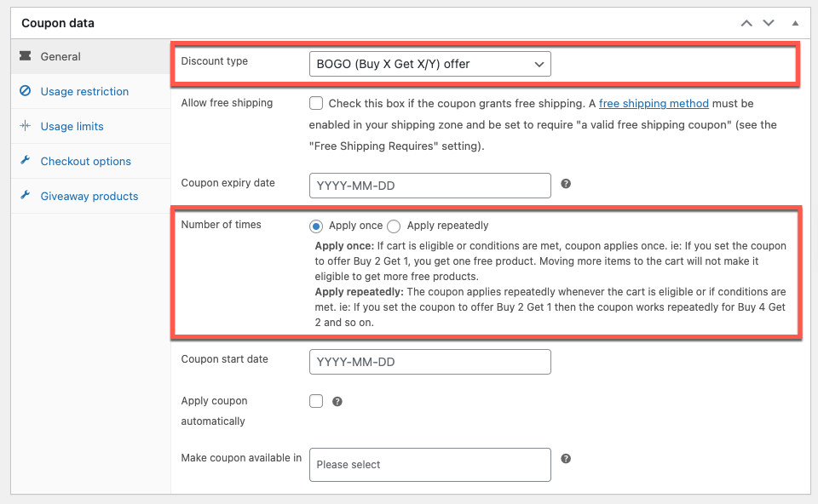
Task: Switch to the Usage limits tab
Action: [x=91, y=126]
